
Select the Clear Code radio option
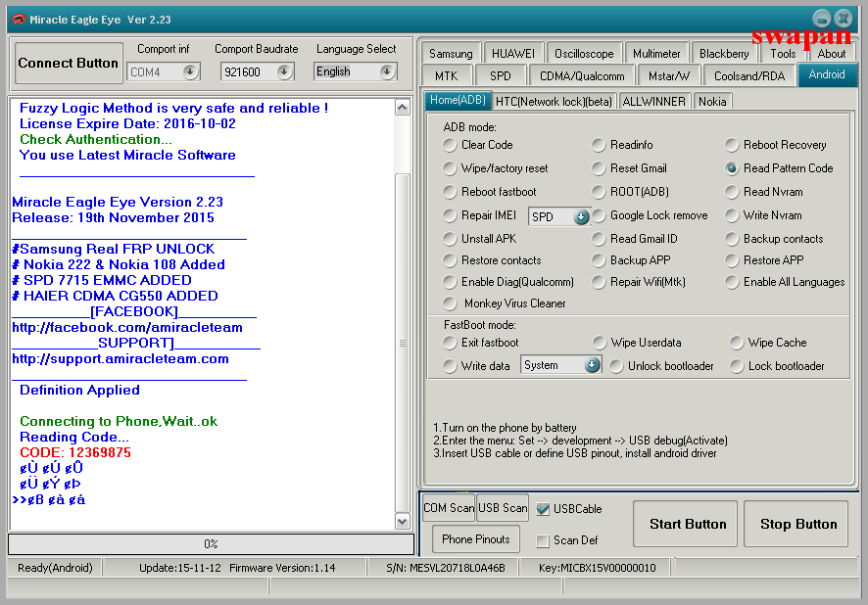(x=450, y=146)
